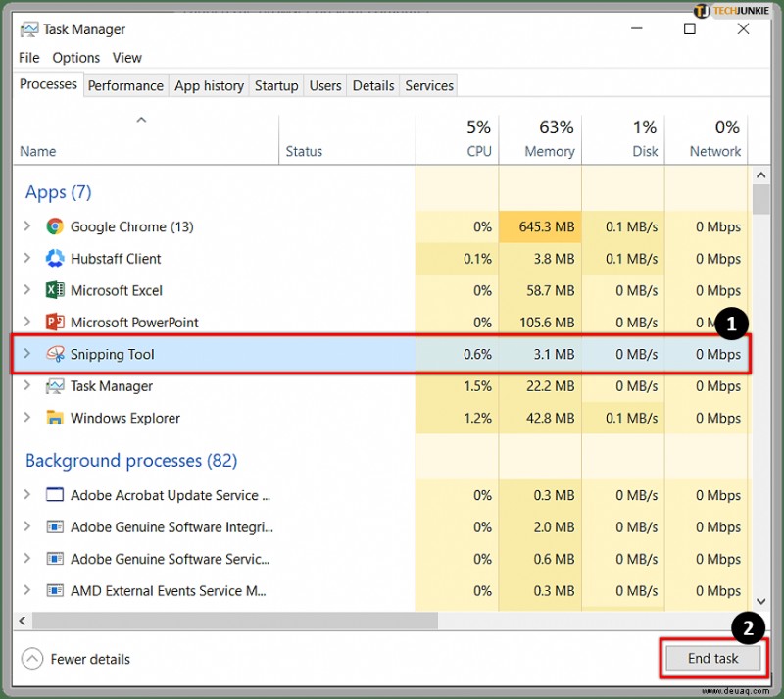Expand Adobe Genuine Software Integri... row
The height and width of the screenshot is (699, 784).
point(27,526)
